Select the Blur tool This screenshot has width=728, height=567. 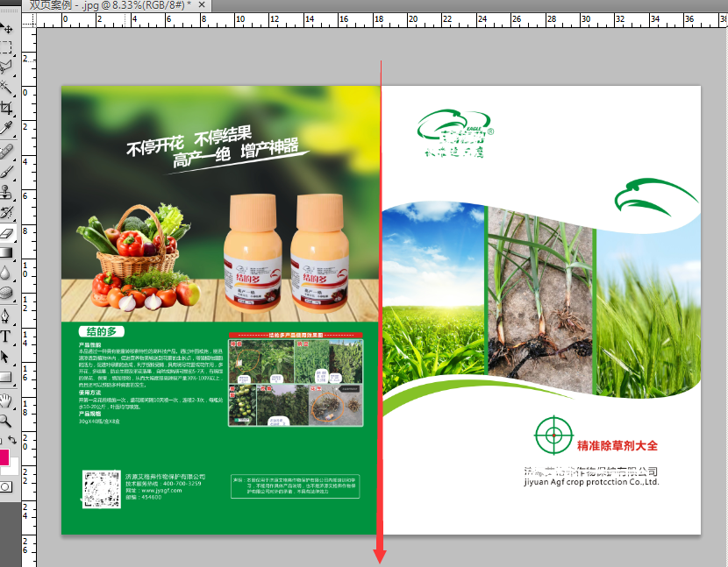[x=6, y=273]
